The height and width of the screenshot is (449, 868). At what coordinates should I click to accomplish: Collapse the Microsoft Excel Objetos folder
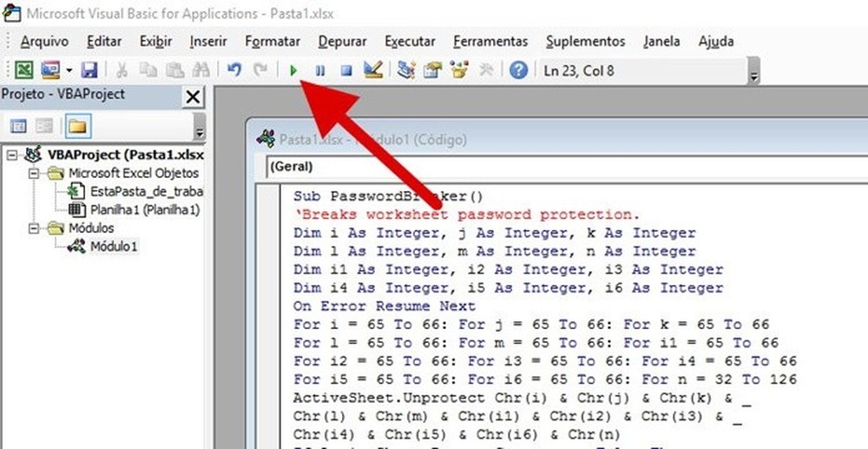35,174
